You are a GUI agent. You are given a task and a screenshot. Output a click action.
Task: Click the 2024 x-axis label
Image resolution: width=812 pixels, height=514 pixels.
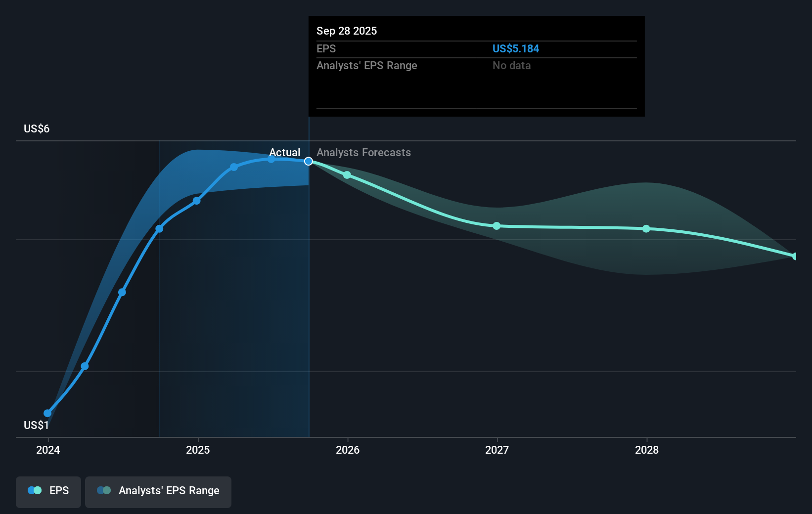[x=48, y=450]
